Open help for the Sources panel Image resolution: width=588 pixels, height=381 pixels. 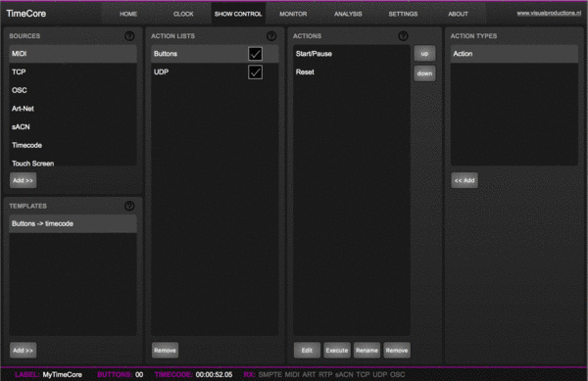click(129, 36)
